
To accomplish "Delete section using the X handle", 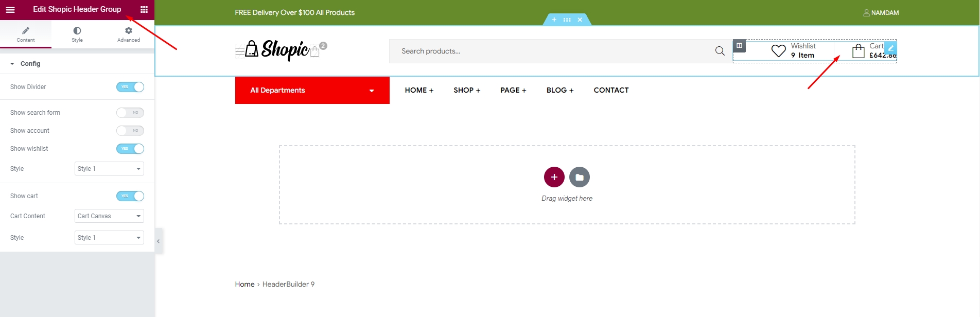I will pos(580,20).
